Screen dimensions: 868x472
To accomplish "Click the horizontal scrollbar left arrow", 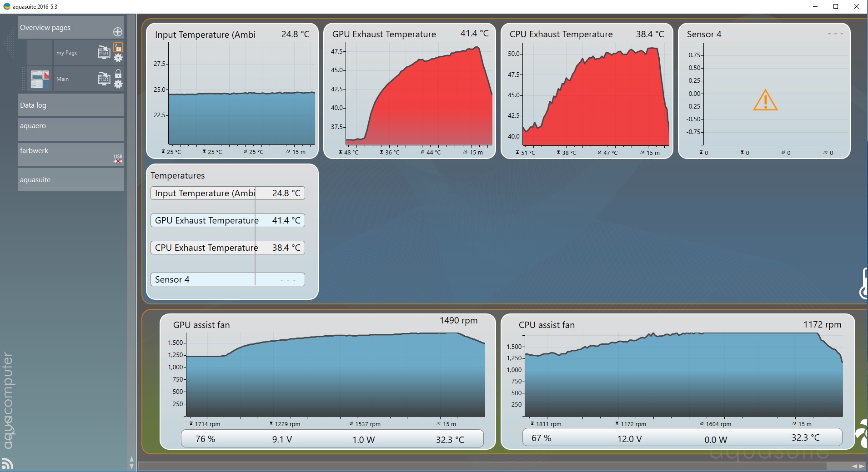I will point(854,466).
